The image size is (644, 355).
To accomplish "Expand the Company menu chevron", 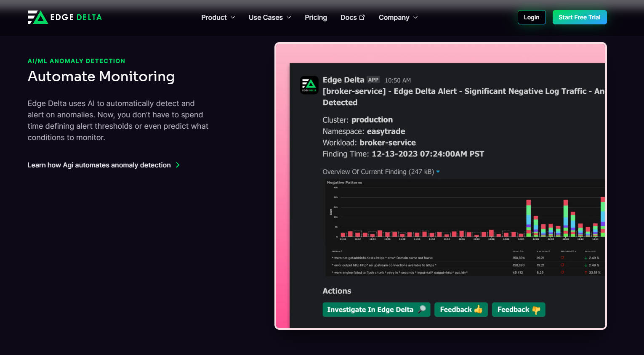I will pyautogui.click(x=415, y=17).
